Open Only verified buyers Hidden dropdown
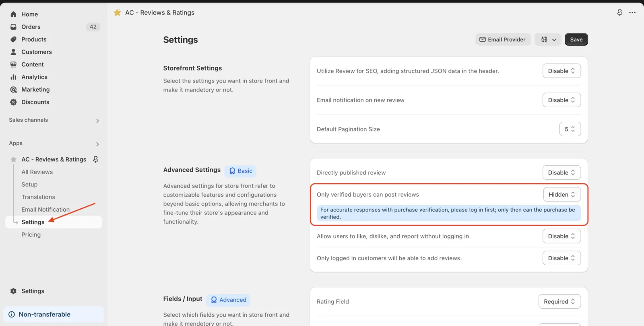Screen dimensions: 644x326 (562, 194)
